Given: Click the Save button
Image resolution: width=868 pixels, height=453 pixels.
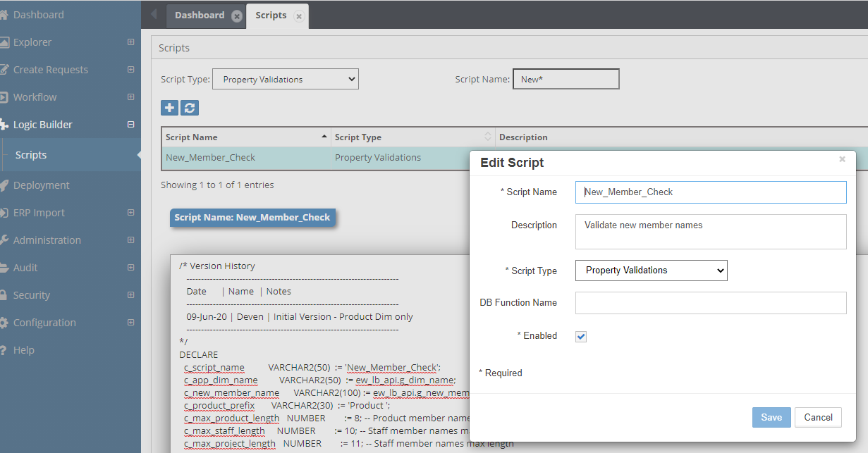Looking at the screenshot, I should tap(771, 417).
